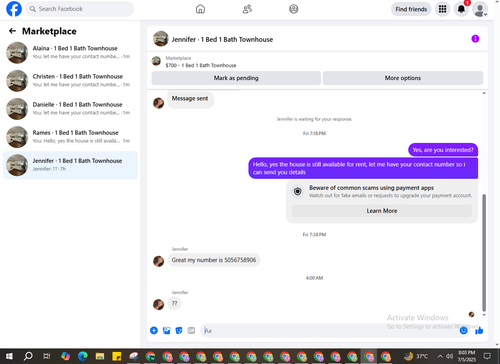Image resolution: width=500 pixels, height=364 pixels.
Task: Click the listing thumbnail next to $700
Action: click(156, 61)
